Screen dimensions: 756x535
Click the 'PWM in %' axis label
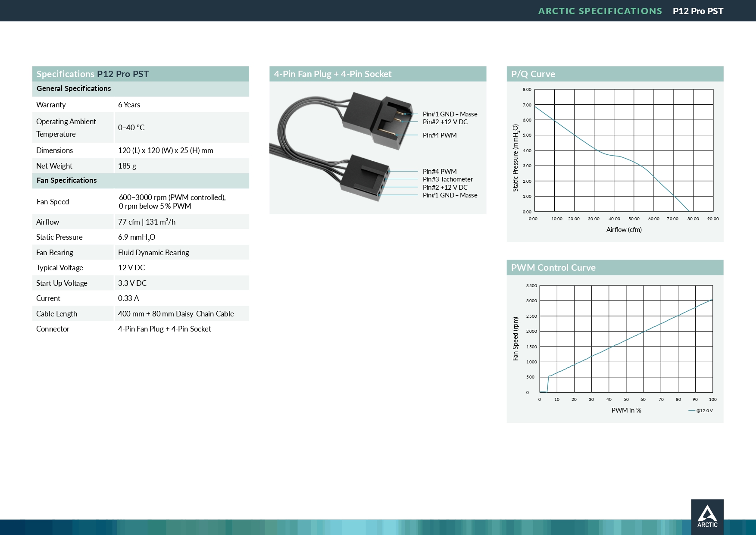[626, 410]
